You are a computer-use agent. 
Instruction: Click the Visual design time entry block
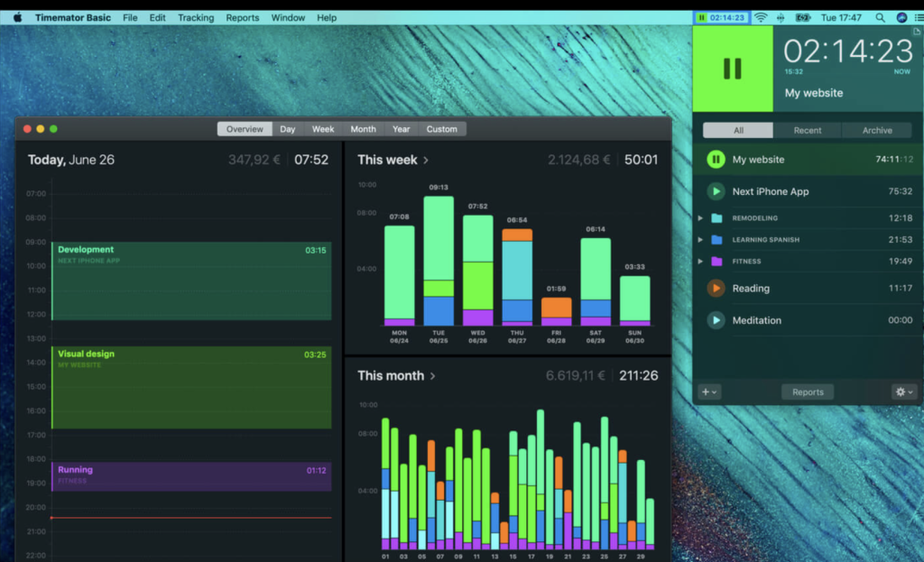tap(191, 388)
